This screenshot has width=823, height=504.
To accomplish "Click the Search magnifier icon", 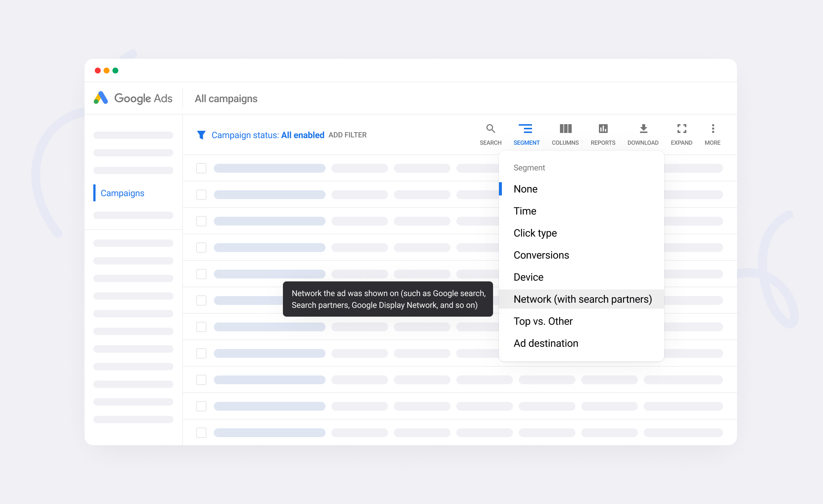I will click(490, 129).
